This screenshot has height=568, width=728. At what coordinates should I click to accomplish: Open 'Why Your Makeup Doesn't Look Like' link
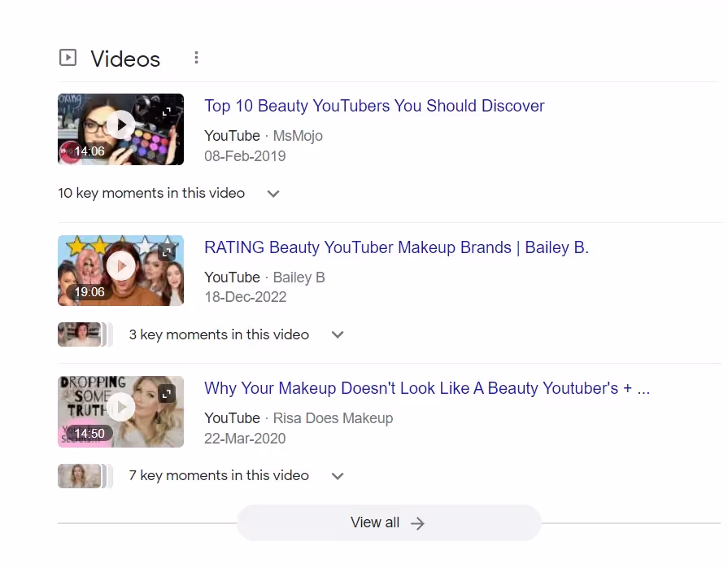tap(427, 388)
